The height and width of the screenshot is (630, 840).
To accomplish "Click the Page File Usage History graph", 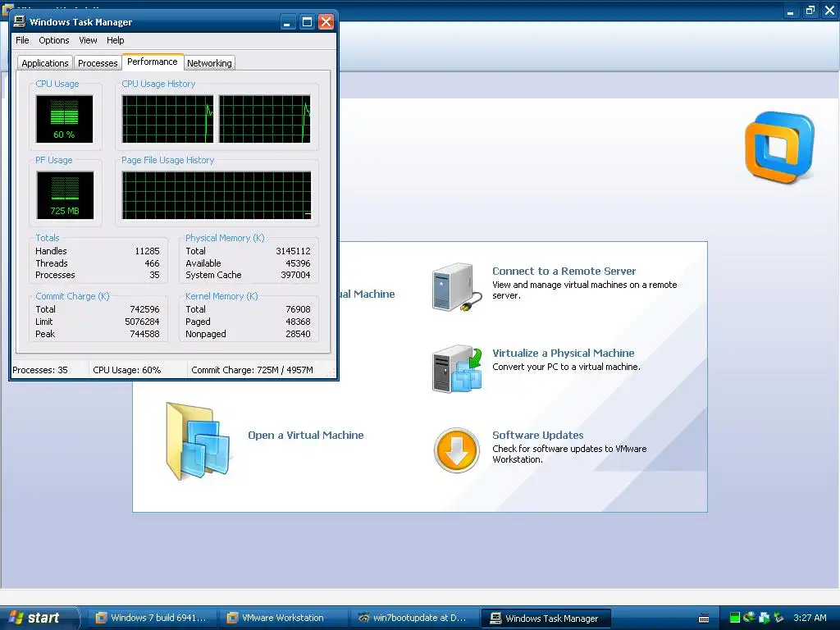I will (x=217, y=195).
